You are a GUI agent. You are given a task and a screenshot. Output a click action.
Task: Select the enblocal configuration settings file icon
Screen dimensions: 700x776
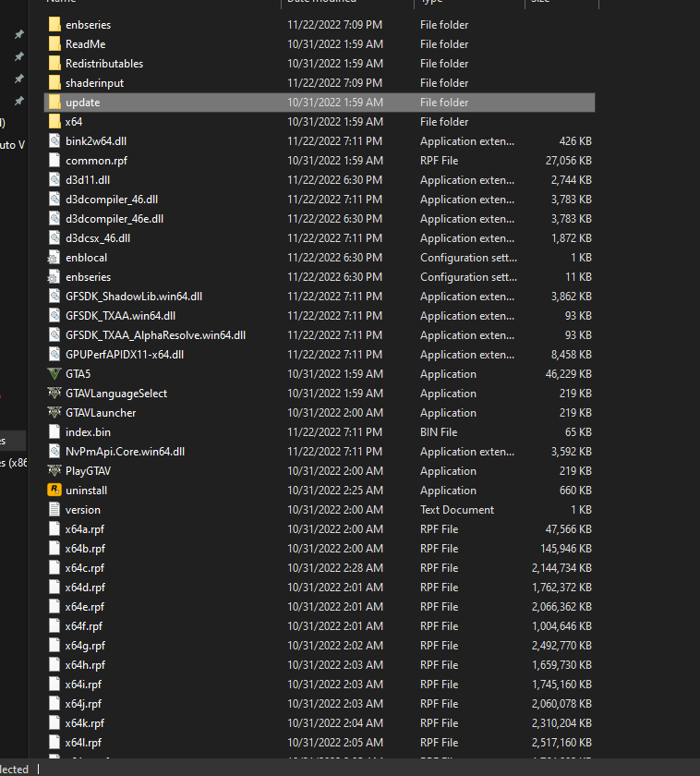point(54,258)
